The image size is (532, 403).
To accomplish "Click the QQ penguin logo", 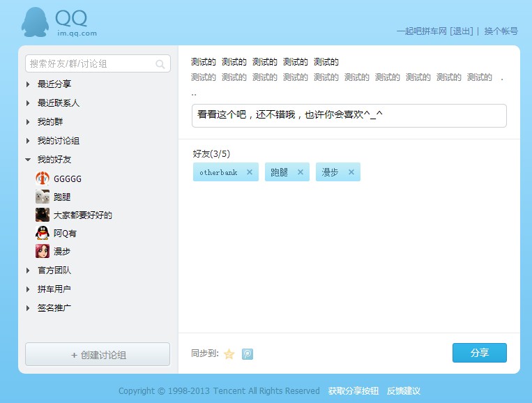I will coord(33,22).
